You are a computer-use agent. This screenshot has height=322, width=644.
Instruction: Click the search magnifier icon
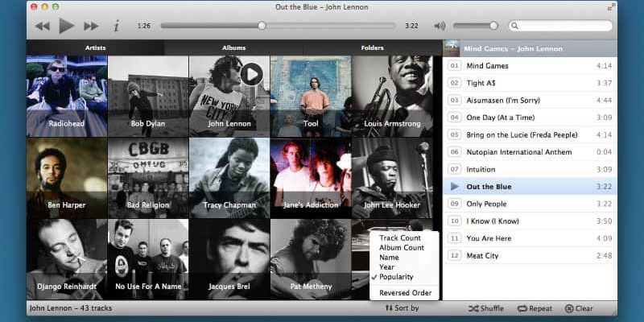tap(514, 26)
